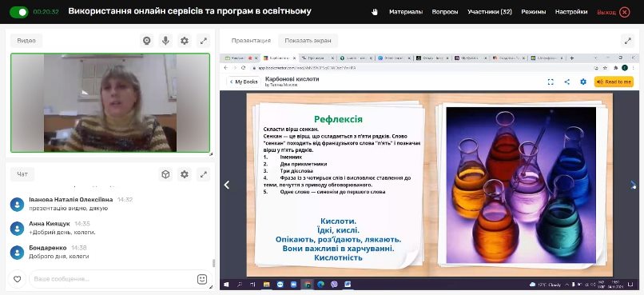Open the emoji picker in chat
Image resolution: width=644 pixels, height=295 pixels.
coord(201,279)
